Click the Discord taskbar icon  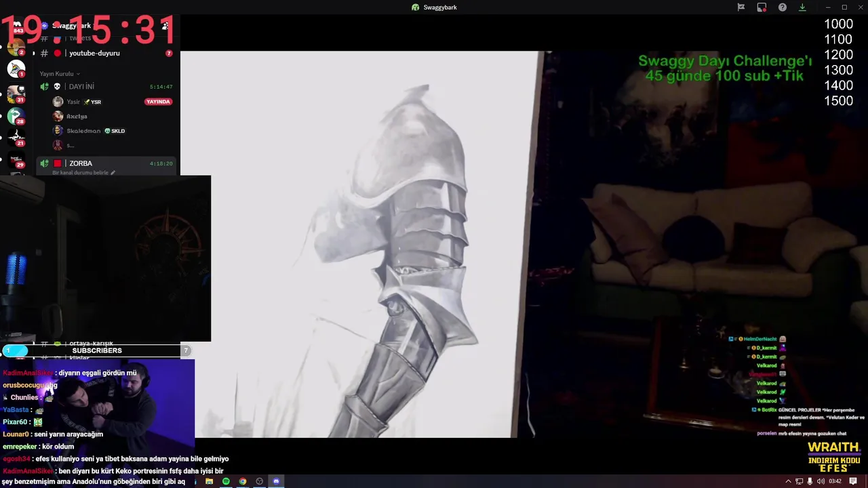click(276, 481)
